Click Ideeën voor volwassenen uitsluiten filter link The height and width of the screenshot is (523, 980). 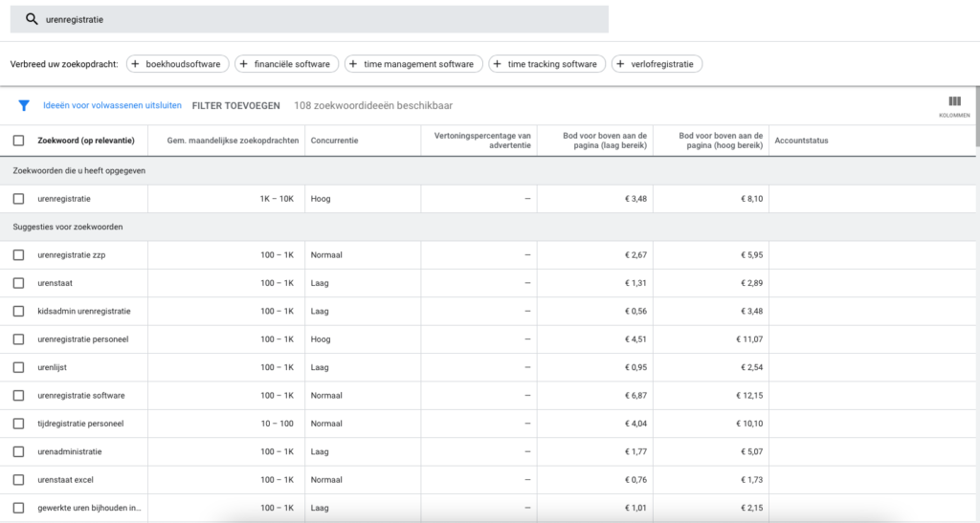point(113,105)
